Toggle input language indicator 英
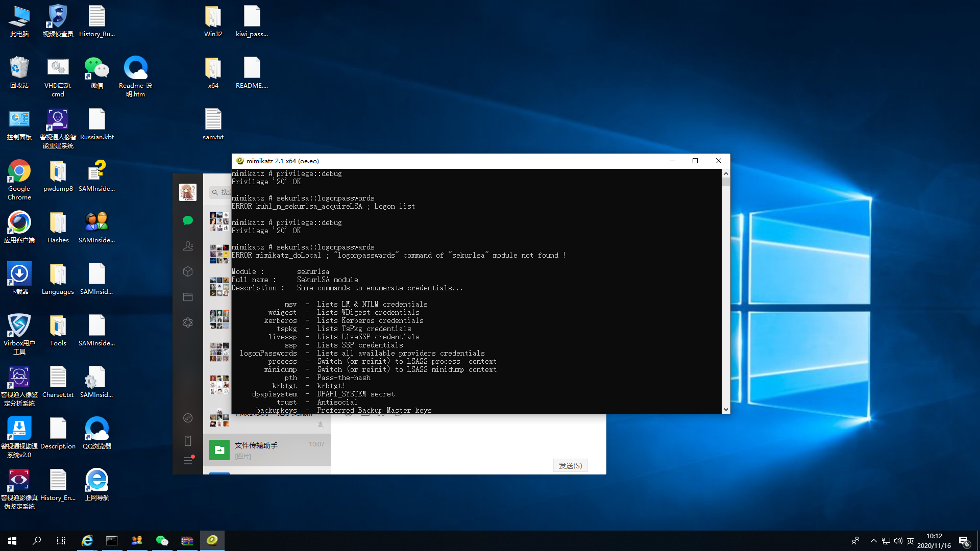Screen dimensions: 980x551 910,541
